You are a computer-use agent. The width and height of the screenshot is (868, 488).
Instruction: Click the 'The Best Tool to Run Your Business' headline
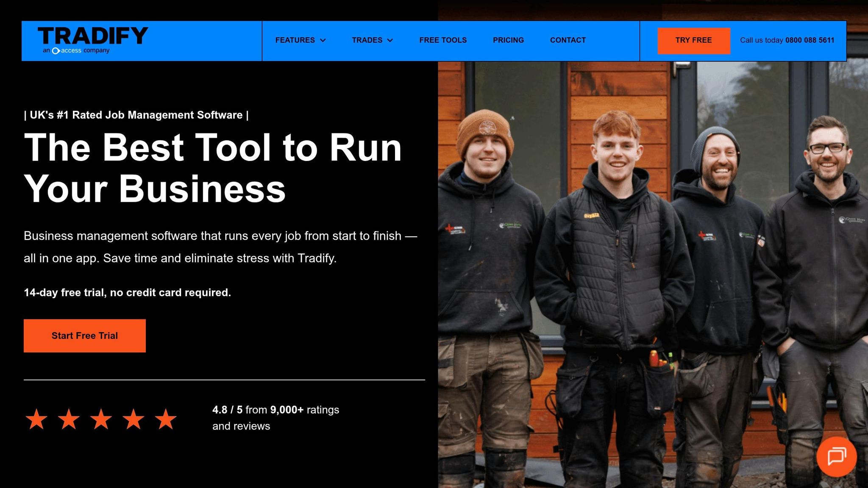click(x=213, y=168)
